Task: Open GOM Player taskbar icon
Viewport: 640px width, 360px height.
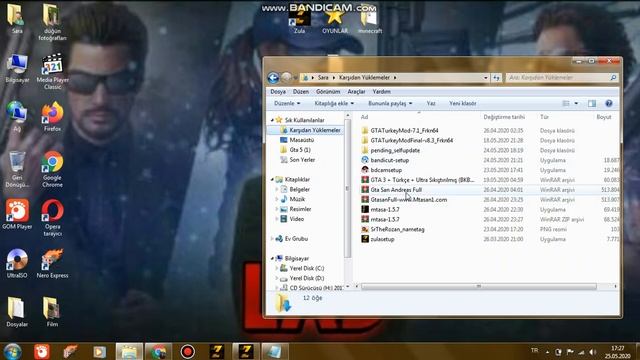Action: [x=42, y=351]
